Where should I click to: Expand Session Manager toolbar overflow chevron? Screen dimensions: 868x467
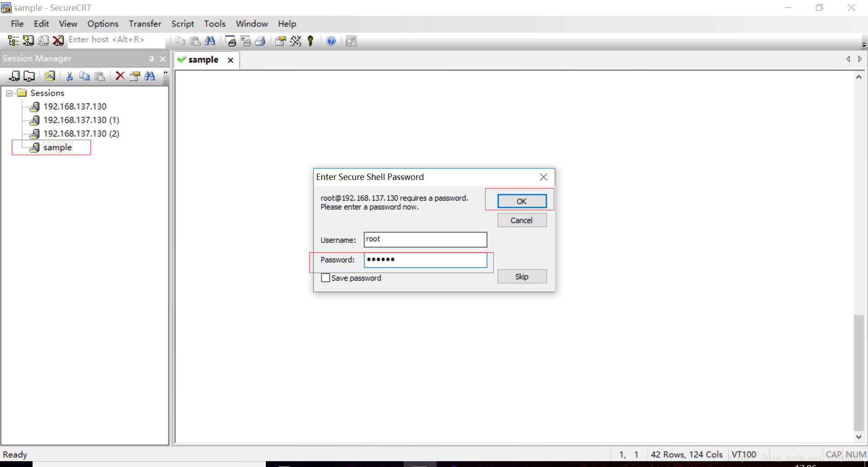point(165,73)
